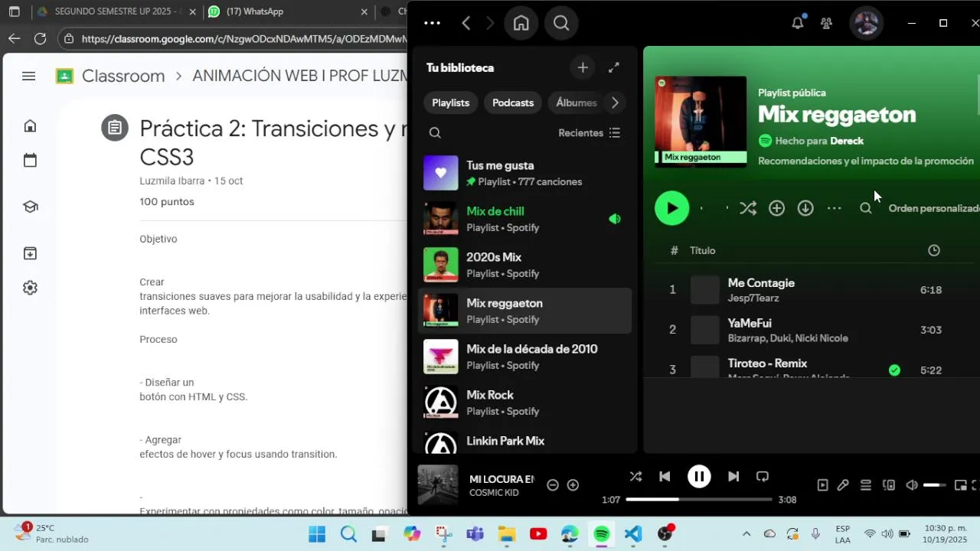Click the Mix reggaeton cover thumbnail
The width and height of the screenshot is (980, 551).
(701, 121)
